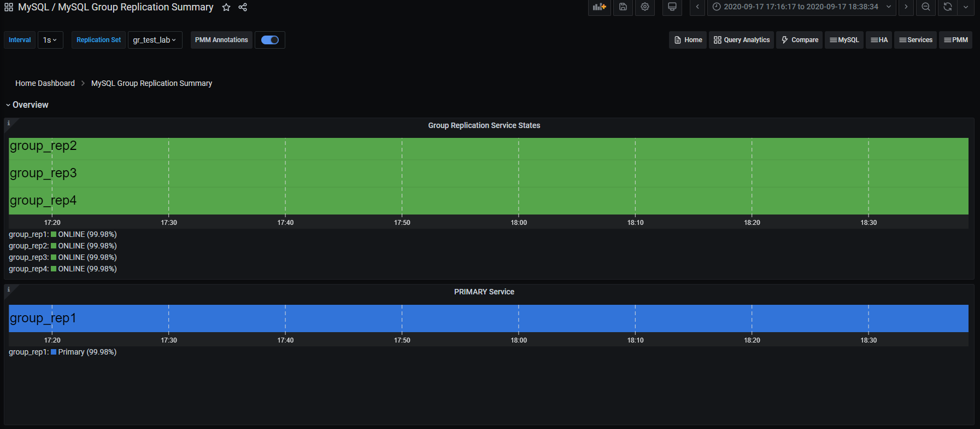Star this dashboard as favorite

tap(226, 7)
